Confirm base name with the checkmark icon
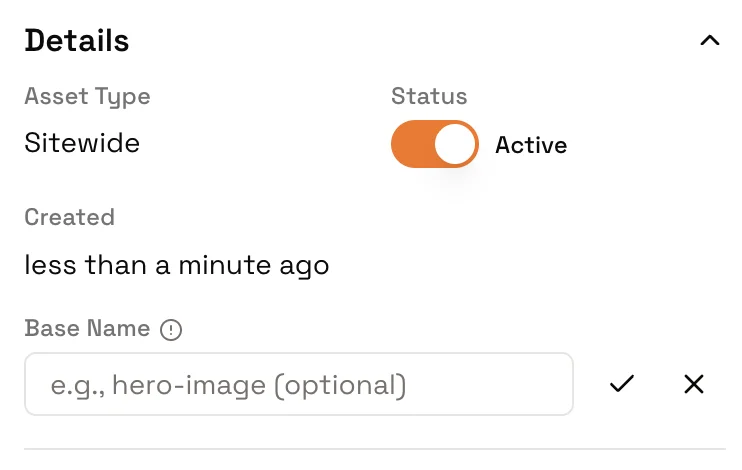The height and width of the screenshot is (470, 742). coord(622,384)
